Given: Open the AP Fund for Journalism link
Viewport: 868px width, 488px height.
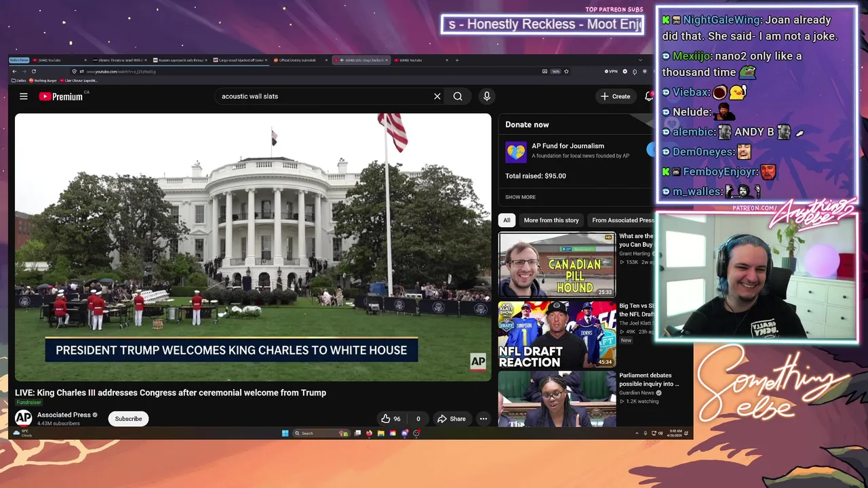Looking at the screenshot, I should point(568,146).
